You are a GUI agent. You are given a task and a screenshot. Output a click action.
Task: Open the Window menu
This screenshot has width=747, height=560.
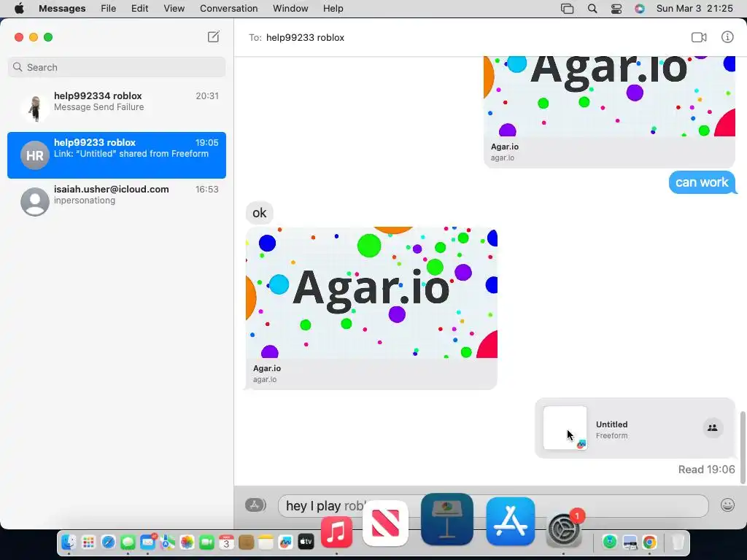pyautogui.click(x=290, y=9)
